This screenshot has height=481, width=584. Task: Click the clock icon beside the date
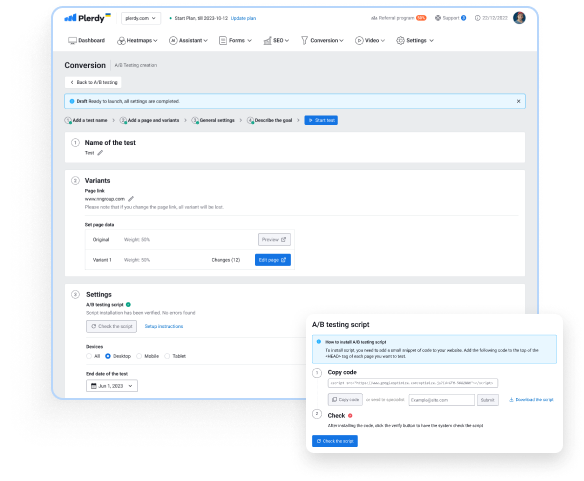[477, 18]
